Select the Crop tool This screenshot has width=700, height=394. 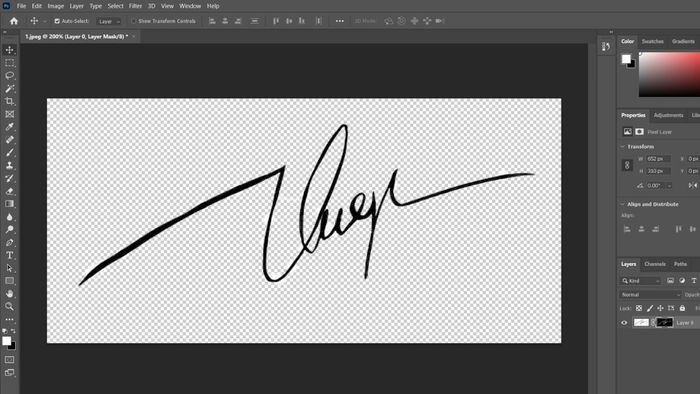[x=9, y=101]
